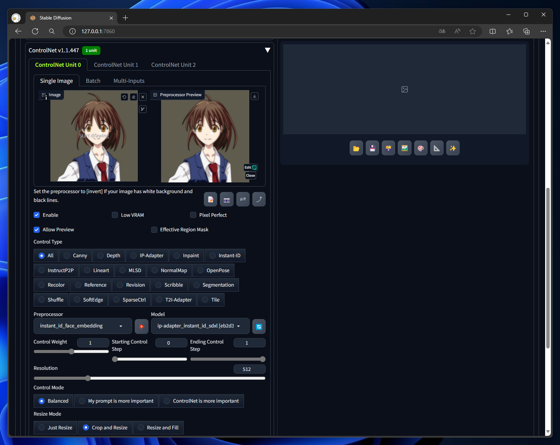Select My prompt is more important
The image size is (560, 445).
[116, 401]
